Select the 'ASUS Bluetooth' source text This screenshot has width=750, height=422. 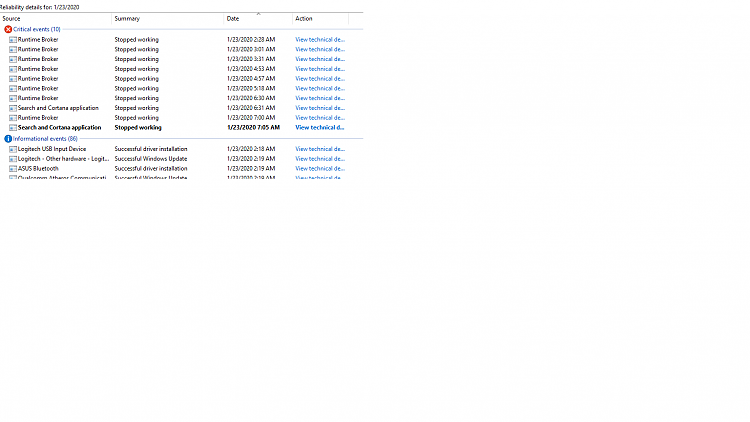click(38, 168)
